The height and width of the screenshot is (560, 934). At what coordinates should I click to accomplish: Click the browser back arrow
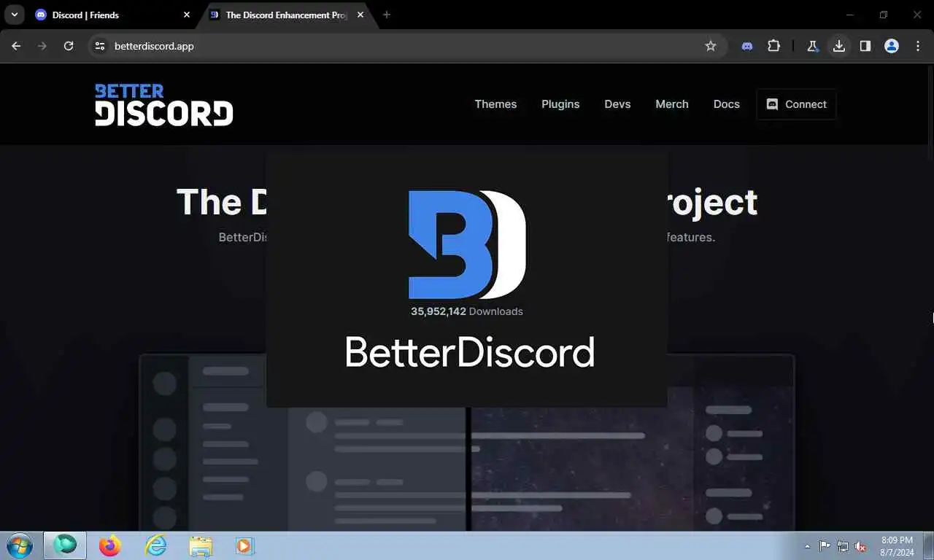(16, 46)
